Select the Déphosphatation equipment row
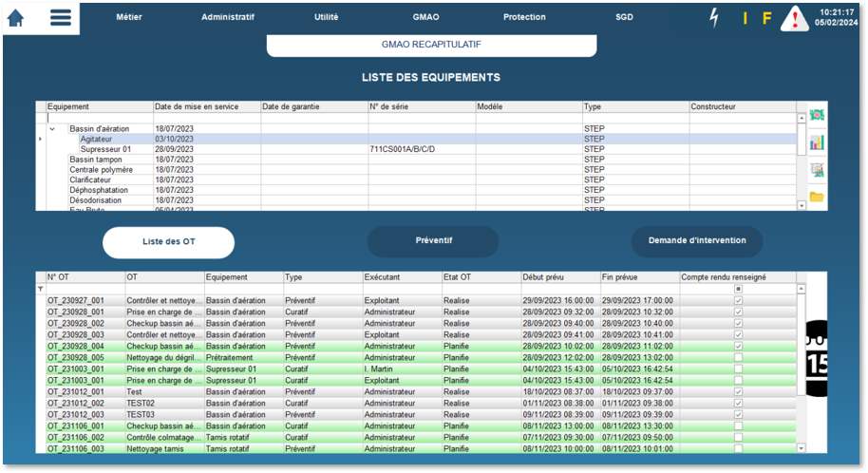The image size is (868, 473). point(421,190)
